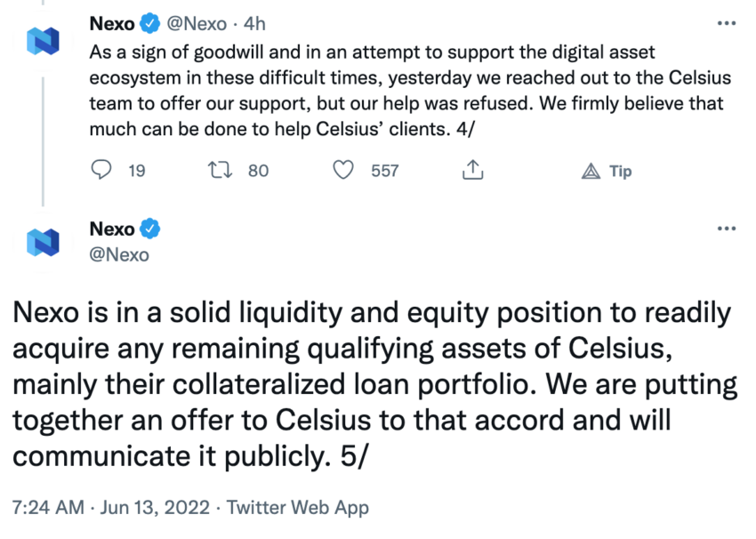Click the 557 likes count
Image resolution: width=756 pixels, height=539 pixels.
384,171
